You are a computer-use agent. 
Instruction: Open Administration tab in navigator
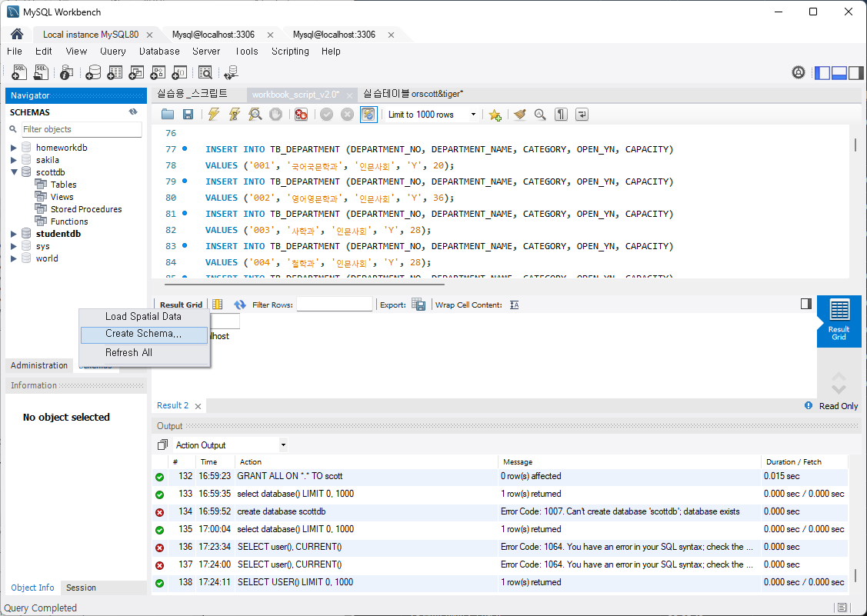click(38, 365)
